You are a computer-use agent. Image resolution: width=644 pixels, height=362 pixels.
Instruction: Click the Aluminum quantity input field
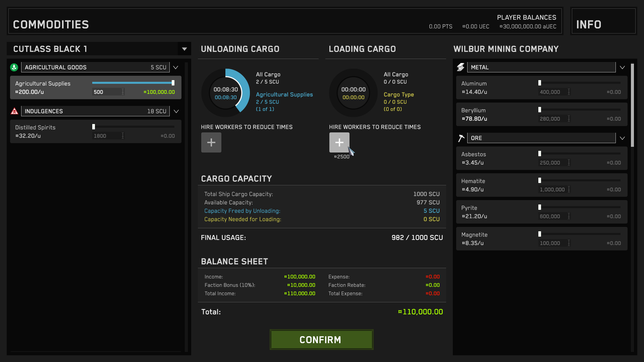(552, 92)
